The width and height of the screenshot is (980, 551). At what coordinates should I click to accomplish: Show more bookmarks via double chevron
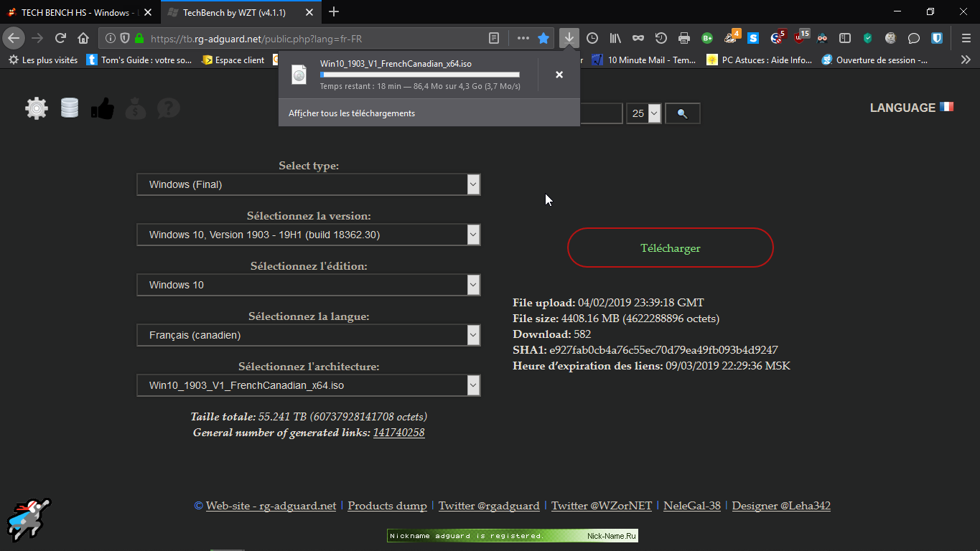click(x=966, y=60)
